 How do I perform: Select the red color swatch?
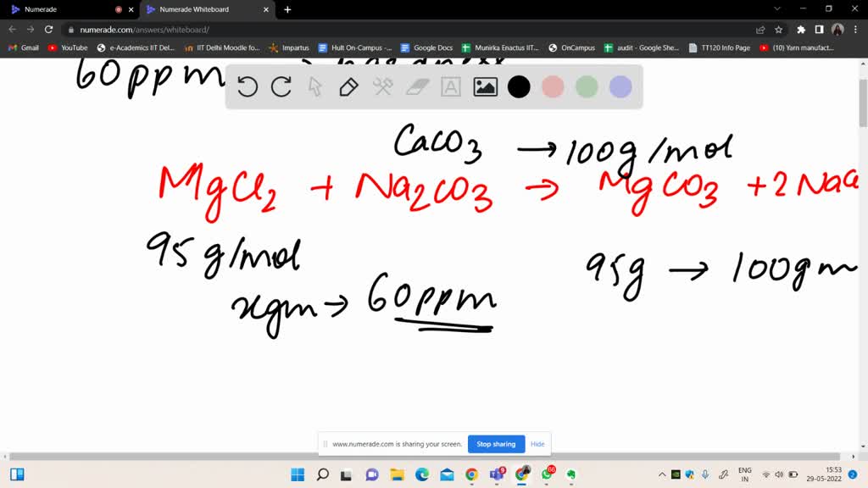pos(553,86)
